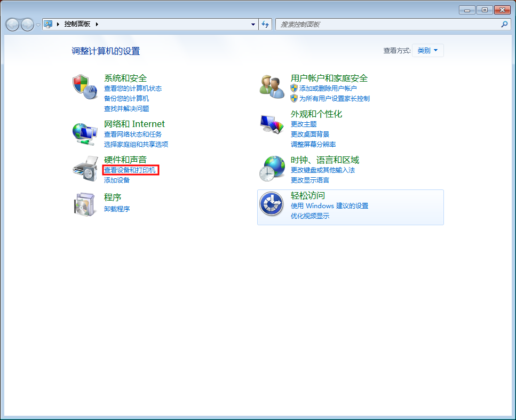Open the 硬件和声音 heading
Screen dimensions: 516x420
pyautogui.click(x=125, y=160)
